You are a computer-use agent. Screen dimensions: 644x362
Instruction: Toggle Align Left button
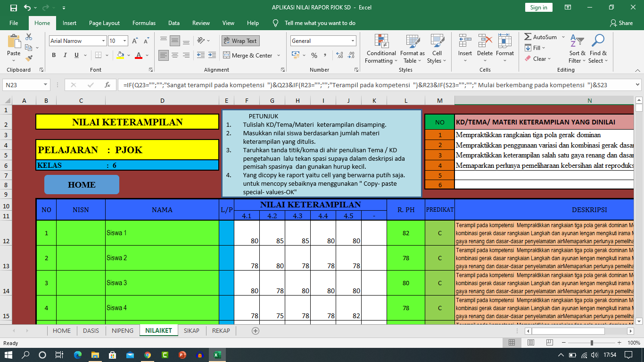pyautogui.click(x=164, y=55)
